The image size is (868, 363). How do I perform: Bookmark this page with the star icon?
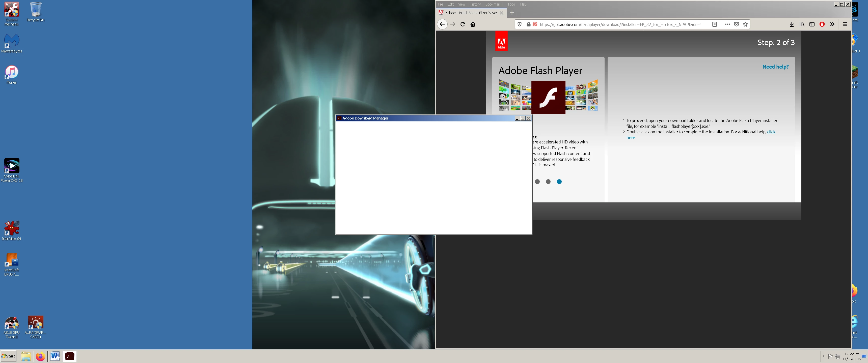745,24
